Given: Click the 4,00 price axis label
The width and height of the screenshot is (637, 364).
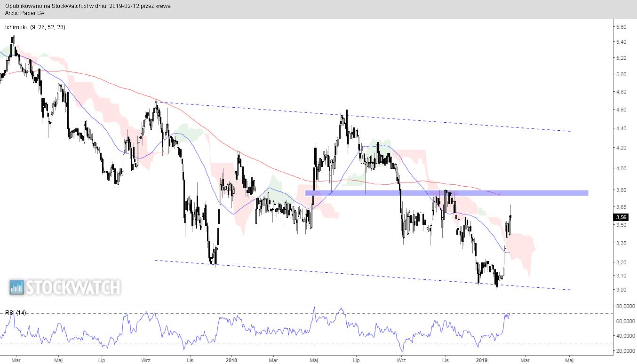Looking at the screenshot, I should pyautogui.click(x=621, y=168).
